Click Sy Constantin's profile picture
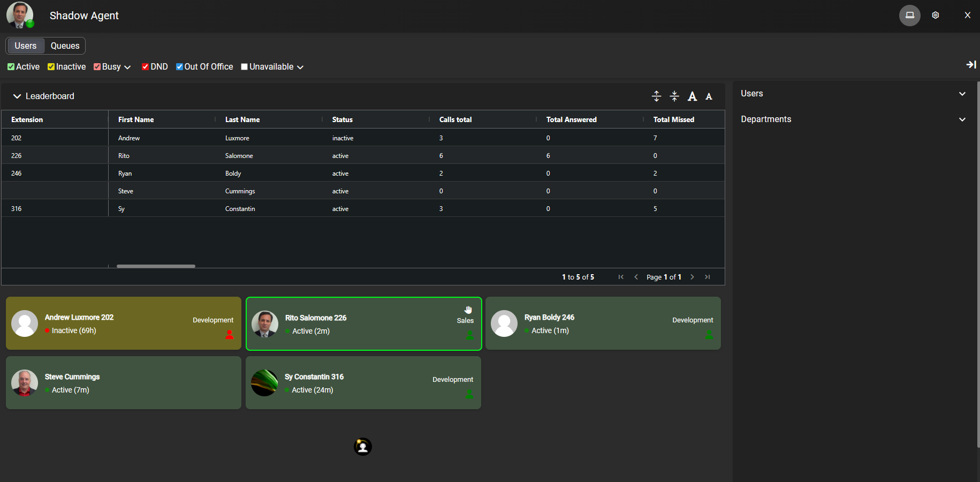This screenshot has height=482, width=980. point(264,383)
